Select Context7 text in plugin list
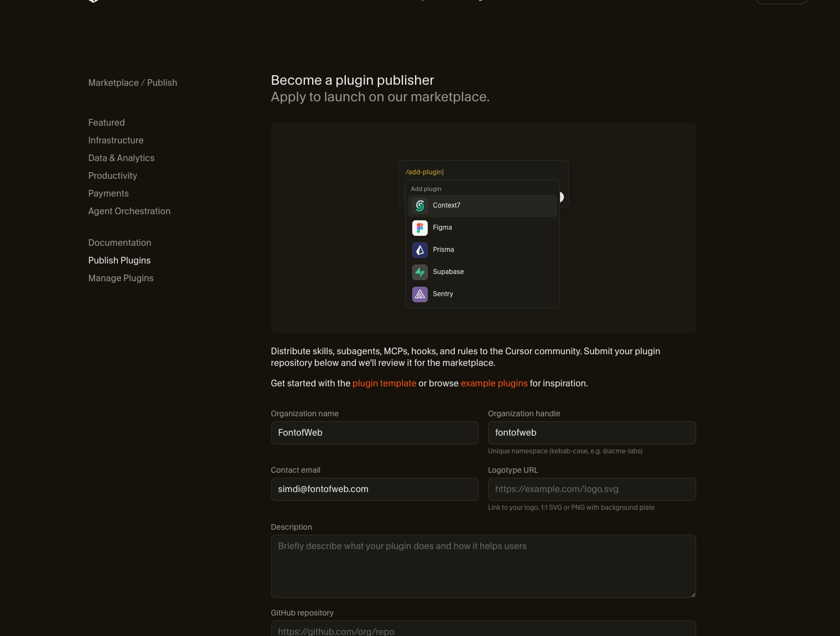Viewport: 840px width, 636px height. click(446, 205)
